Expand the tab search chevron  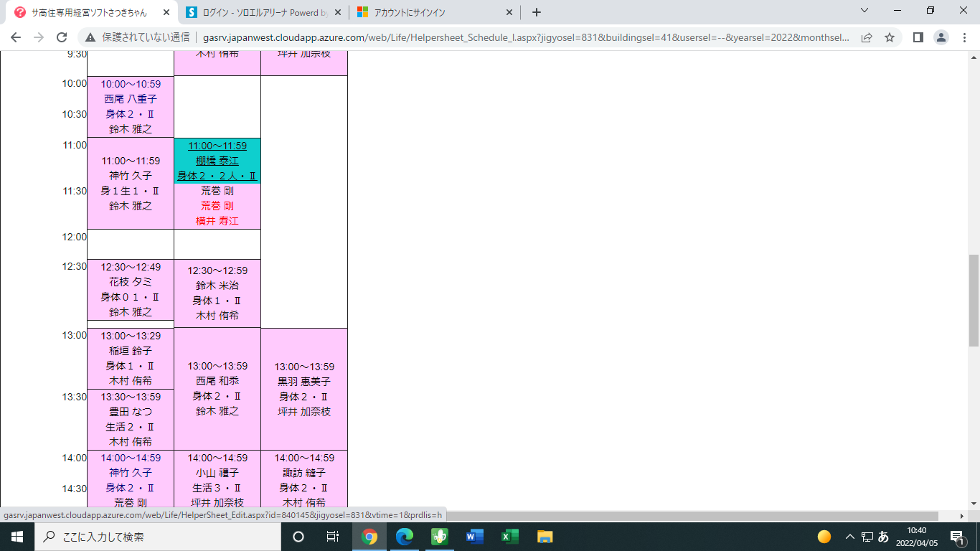tap(864, 11)
